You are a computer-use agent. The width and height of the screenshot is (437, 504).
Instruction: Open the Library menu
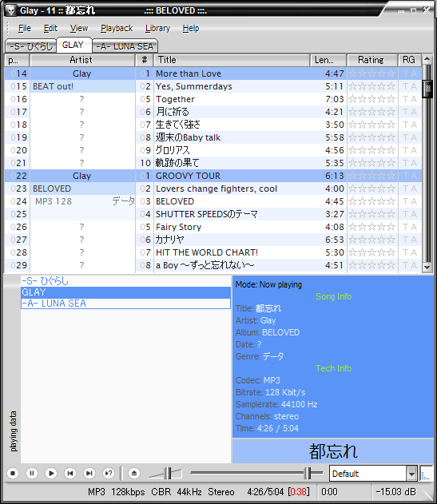[x=157, y=28]
